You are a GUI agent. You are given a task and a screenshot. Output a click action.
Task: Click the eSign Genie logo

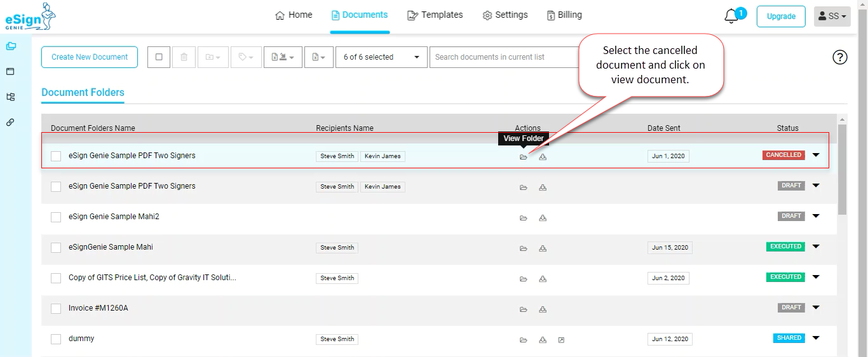(31, 17)
